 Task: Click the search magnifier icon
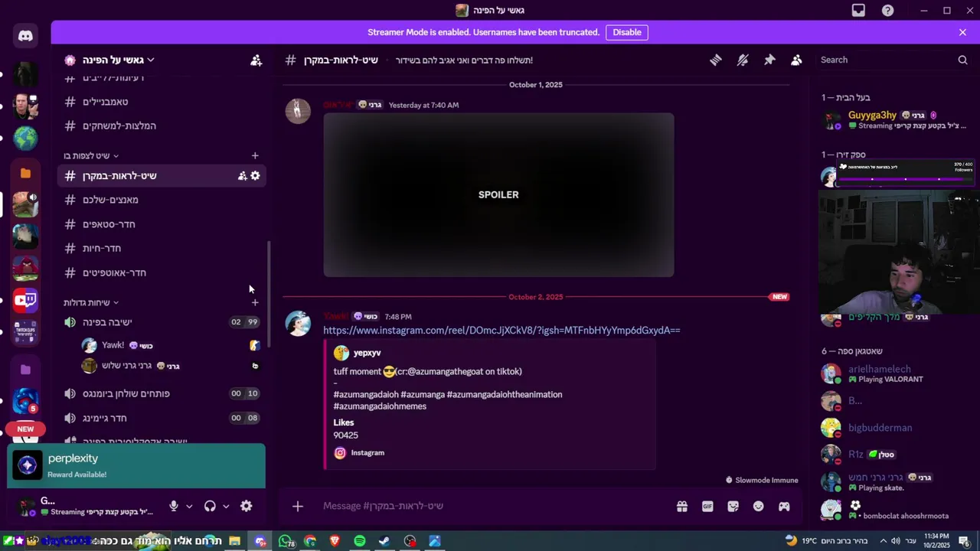click(962, 60)
